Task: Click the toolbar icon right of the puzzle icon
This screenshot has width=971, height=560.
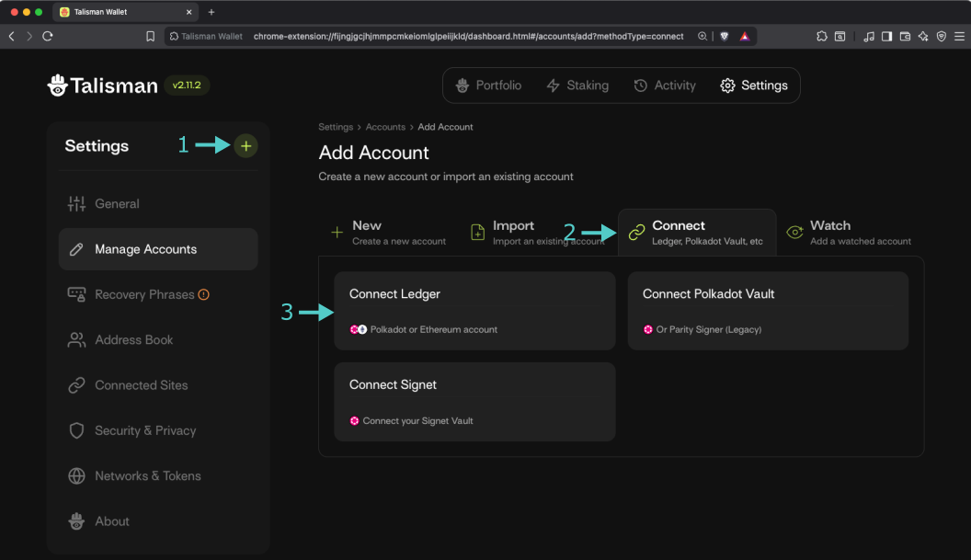Action: pyautogui.click(x=840, y=37)
